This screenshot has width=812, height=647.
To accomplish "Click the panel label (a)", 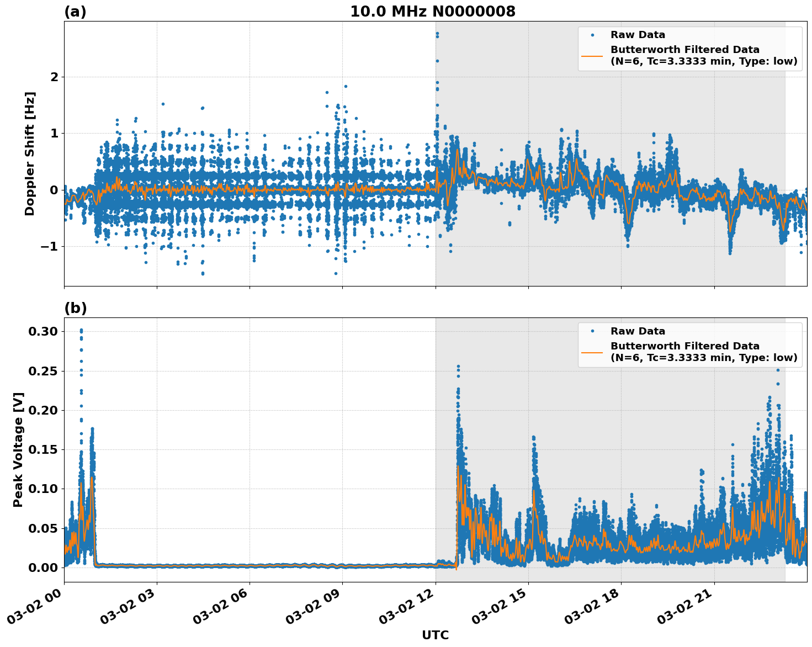I will [76, 9].
